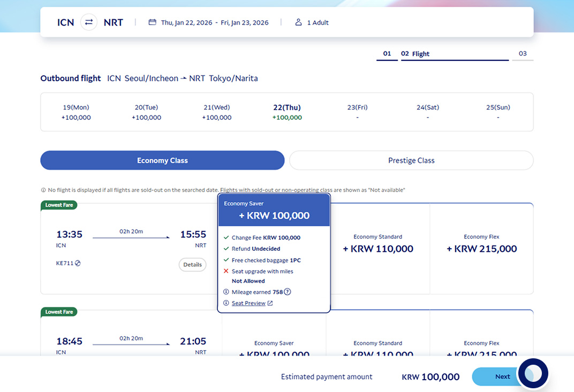574x392 pixels.
Task: Expand Details for the 13:35 flight
Action: point(192,265)
